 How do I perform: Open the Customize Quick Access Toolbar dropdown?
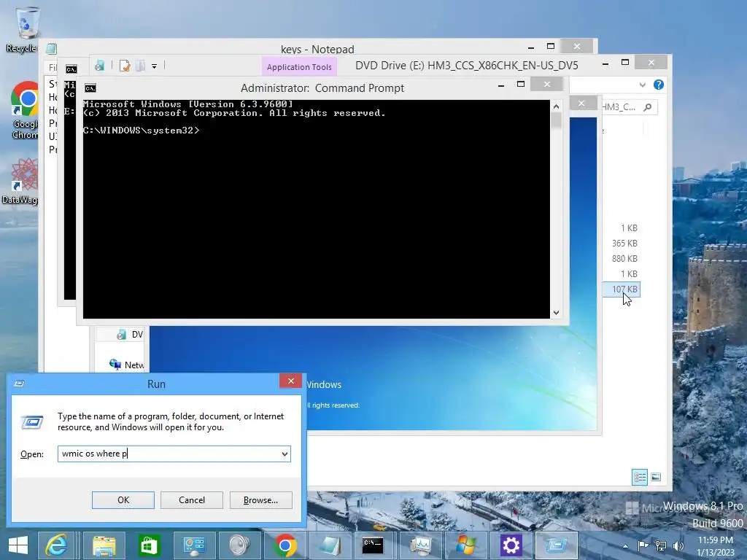[155, 66]
